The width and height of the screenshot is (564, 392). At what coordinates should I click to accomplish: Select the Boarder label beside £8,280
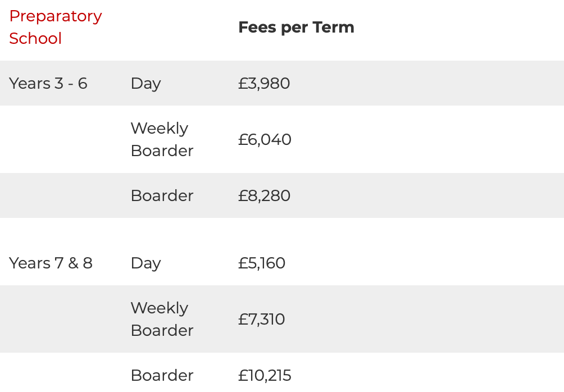[162, 195]
